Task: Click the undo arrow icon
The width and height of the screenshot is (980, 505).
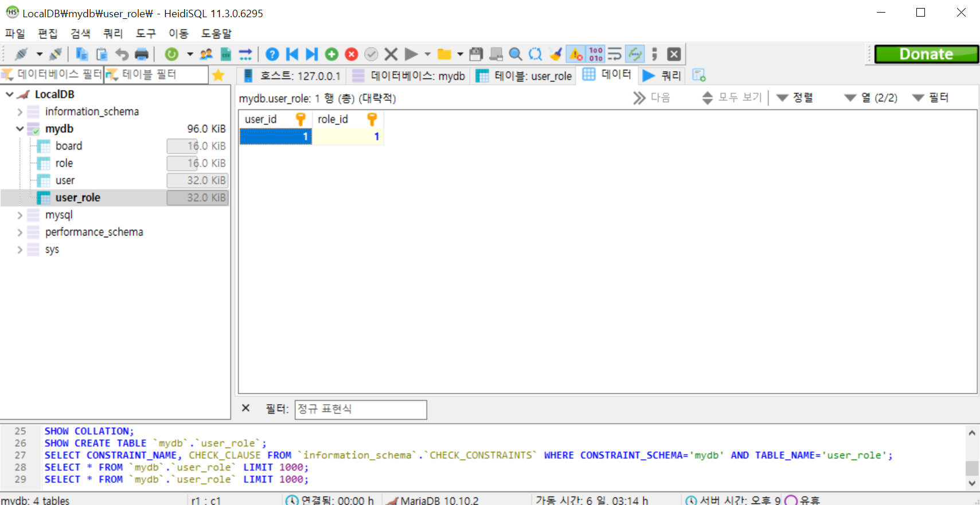Action: pyautogui.click(x=122, y=54)
